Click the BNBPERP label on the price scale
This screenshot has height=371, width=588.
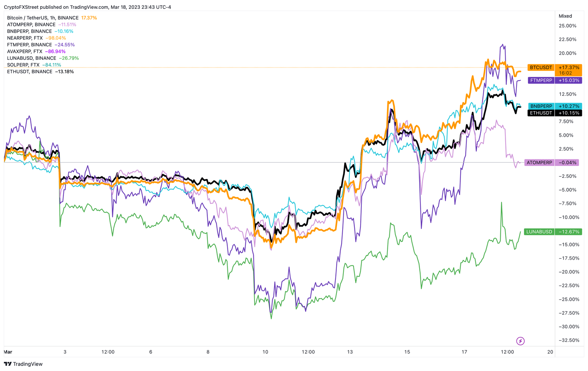pyautogui.click(x=541, y=106)
